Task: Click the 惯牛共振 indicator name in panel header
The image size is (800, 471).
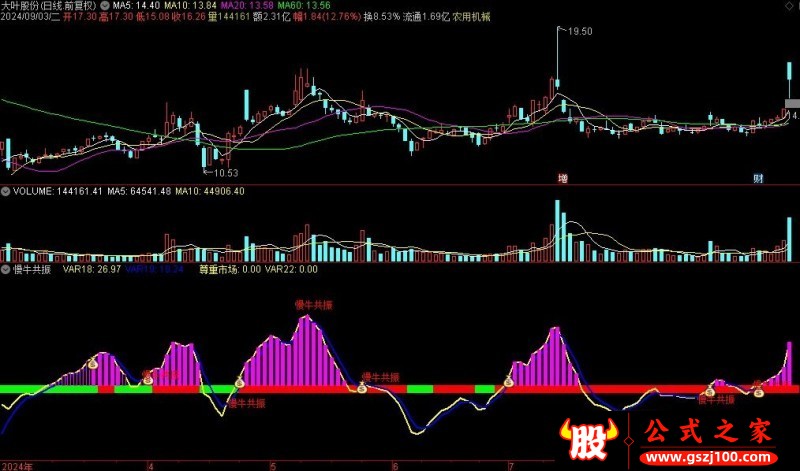Action: (32, 269)
